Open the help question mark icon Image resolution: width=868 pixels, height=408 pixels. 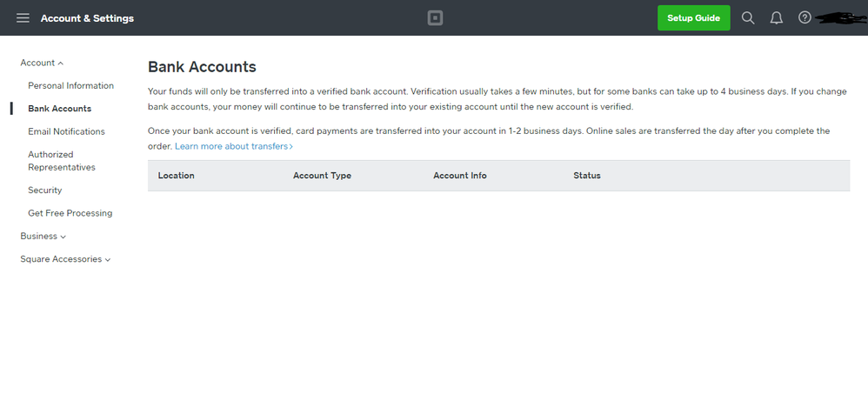tap(805, 18)
